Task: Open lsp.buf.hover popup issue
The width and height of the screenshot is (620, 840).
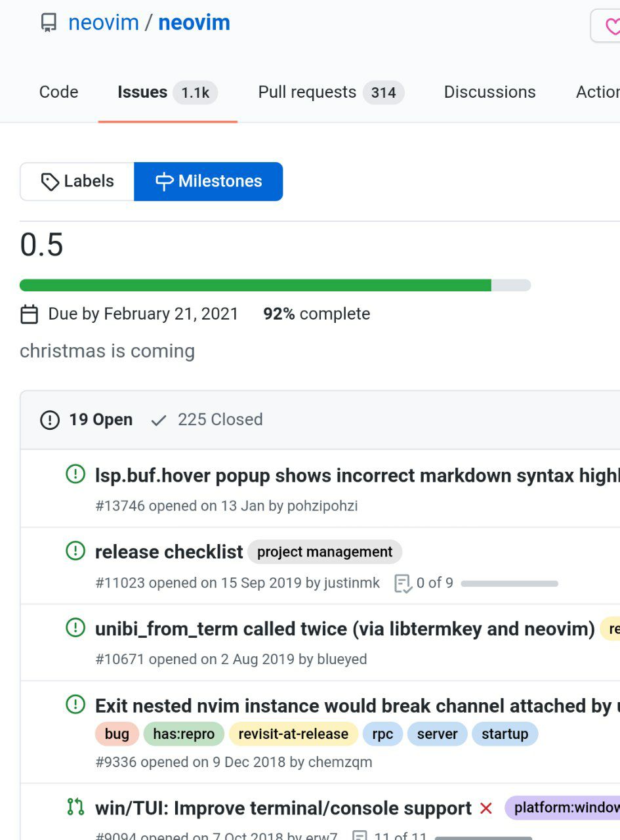Action: point(357,476)
